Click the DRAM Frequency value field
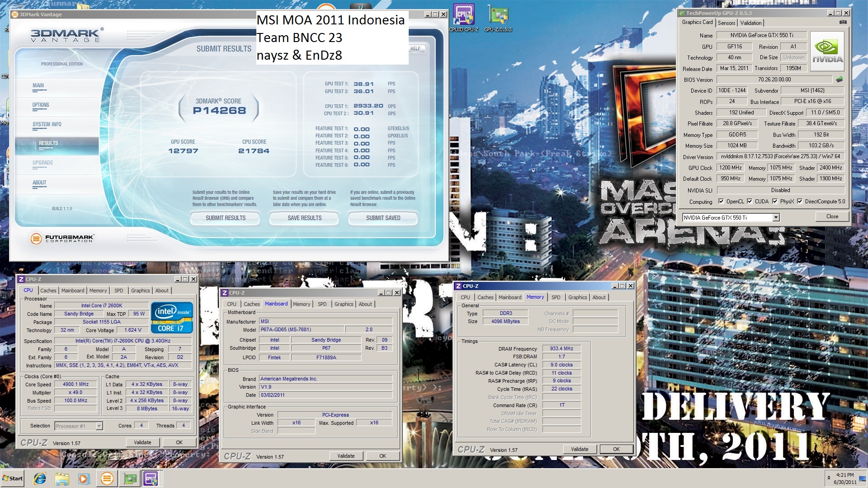The height and width of the screenshot is (488, 868). pos(561,349)
